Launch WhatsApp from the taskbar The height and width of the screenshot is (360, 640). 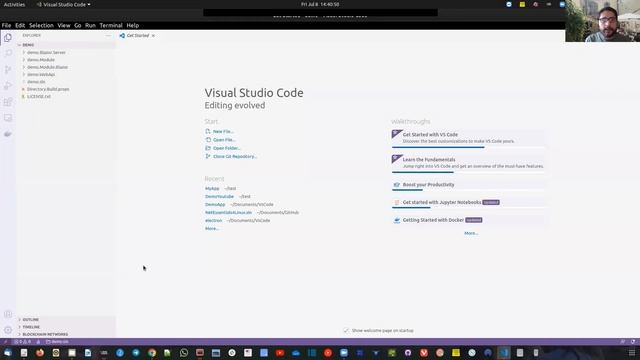coord(184,353)
